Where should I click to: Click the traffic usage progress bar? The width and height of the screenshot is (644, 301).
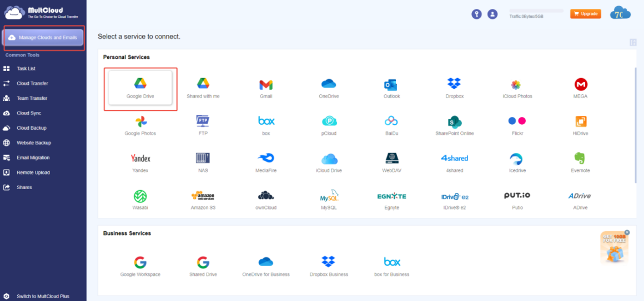[536, 11]
